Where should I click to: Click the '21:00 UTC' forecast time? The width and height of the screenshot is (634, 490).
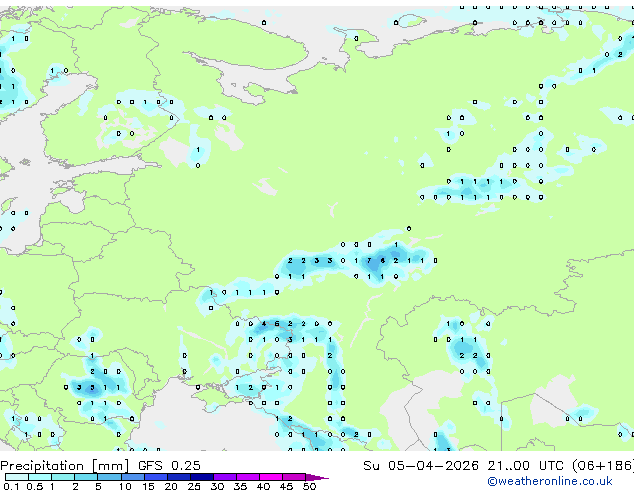coord(526,466)
